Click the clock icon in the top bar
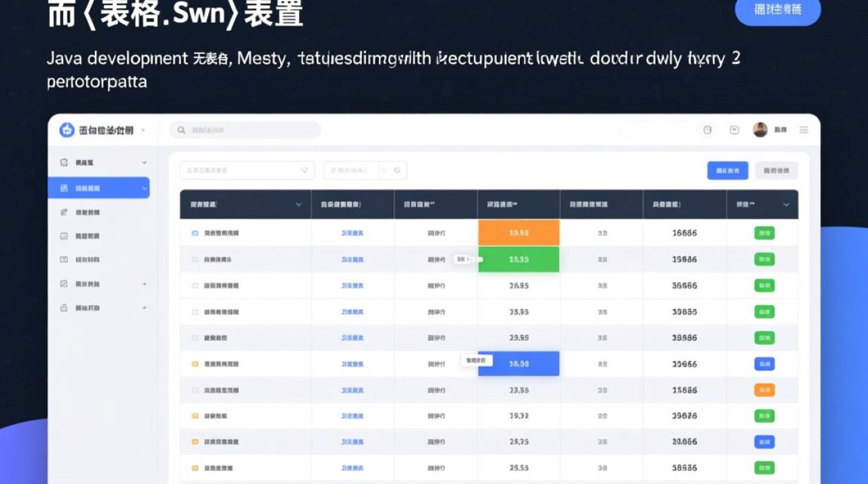 (x=707, y=130)
